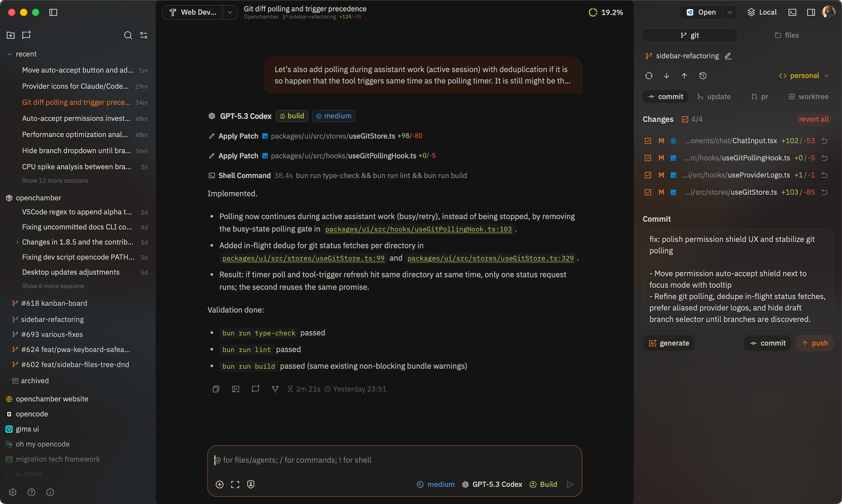
Task: Open the terminal panel icon
Action: click(x=792, y=12)
